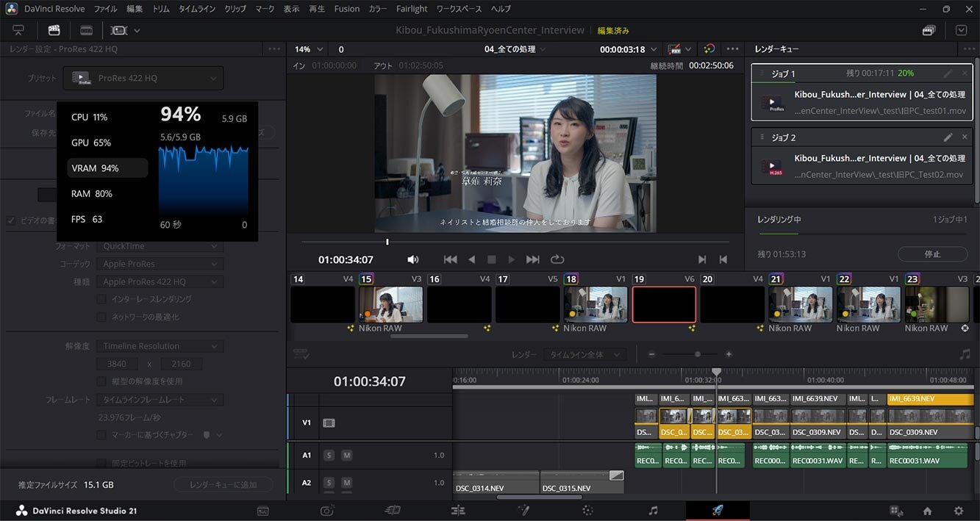Screen dimensions: 980x521
Task: Open the ProRes 422 HQ preset dropdown
Action: point(143,78)
